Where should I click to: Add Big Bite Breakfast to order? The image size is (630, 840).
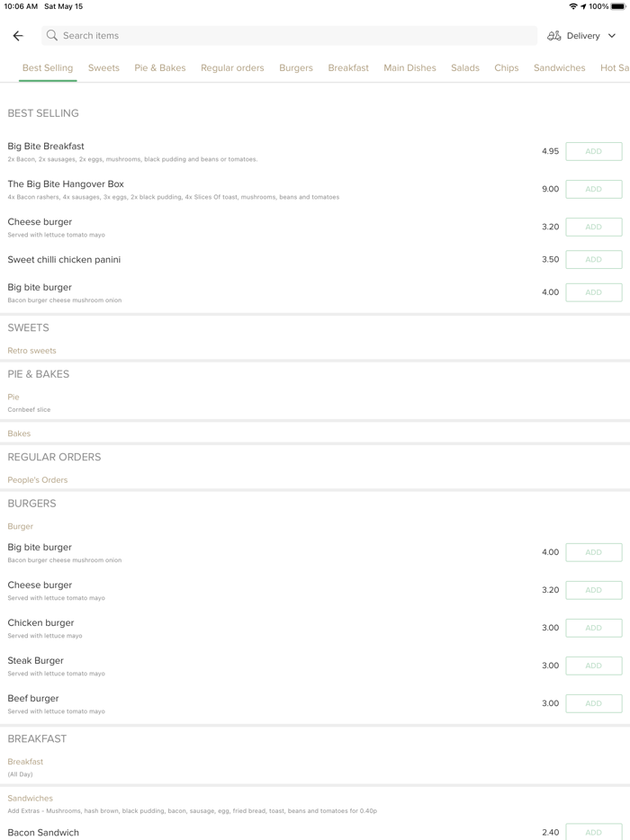(x=593, y=151)
